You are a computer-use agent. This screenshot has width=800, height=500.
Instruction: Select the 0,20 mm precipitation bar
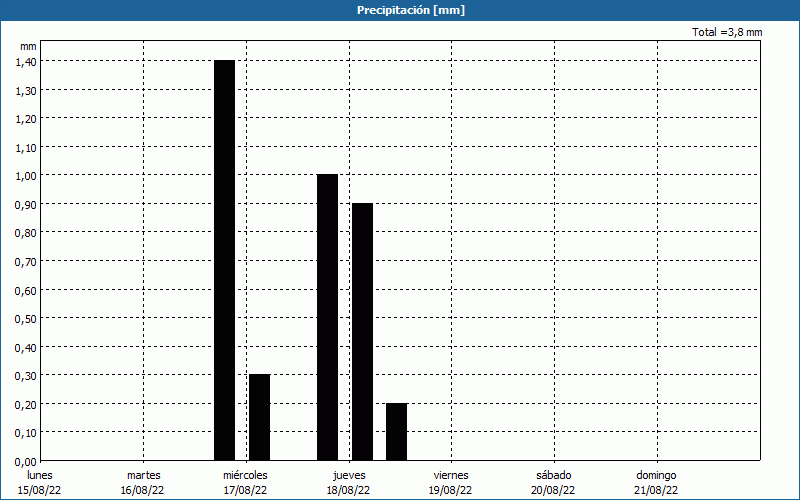click(x=396, y=432)
